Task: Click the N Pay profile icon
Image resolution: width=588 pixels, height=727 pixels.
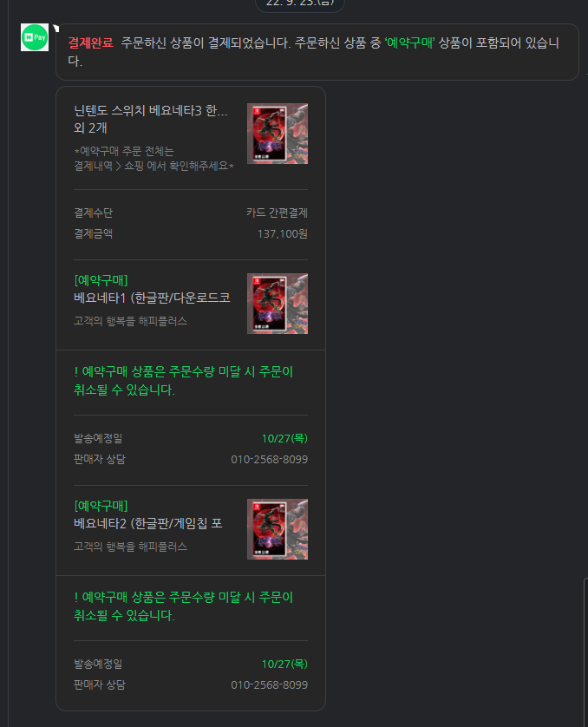Action: (x=35, y=37)
